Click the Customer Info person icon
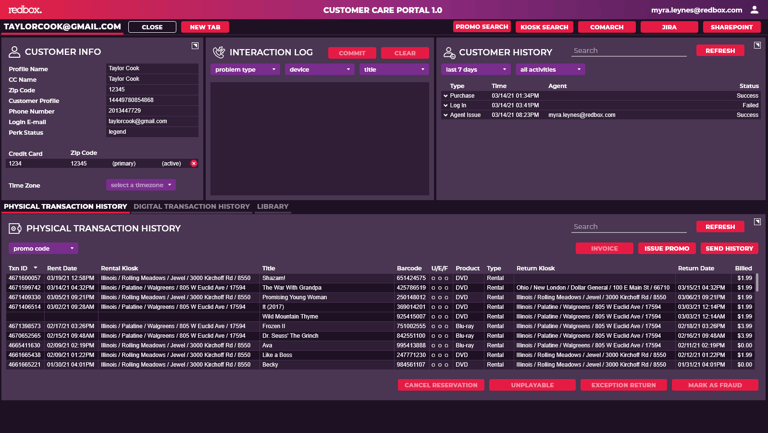768x433 pixels. coord(14,51)
